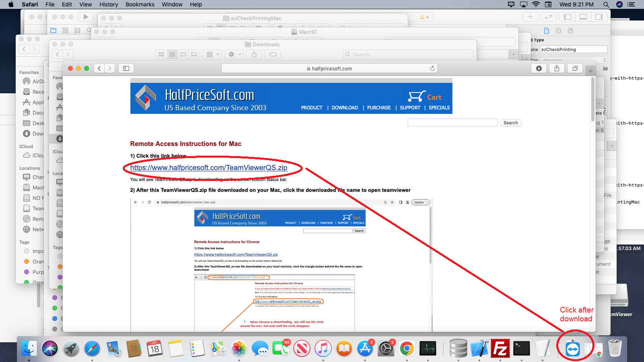Screen dimensions: 644x362
Task: Click the TeamViewerQS.zip download link
Action: pos(208,168)
